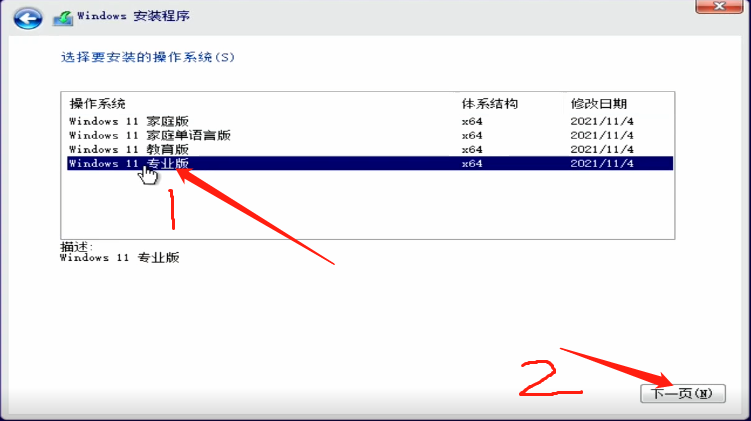Click the 修改日期 column header
751x421 pixels.
599,103
